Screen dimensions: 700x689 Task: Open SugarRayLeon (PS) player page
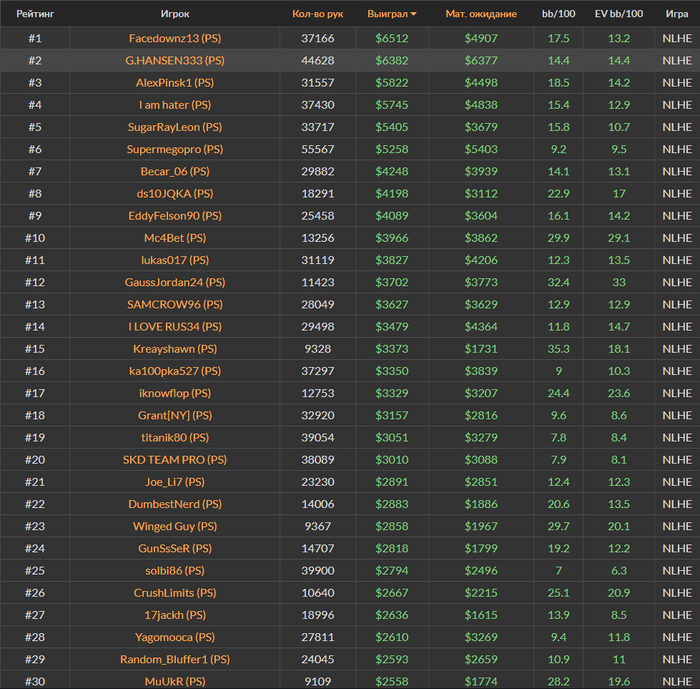coord(175,127)
